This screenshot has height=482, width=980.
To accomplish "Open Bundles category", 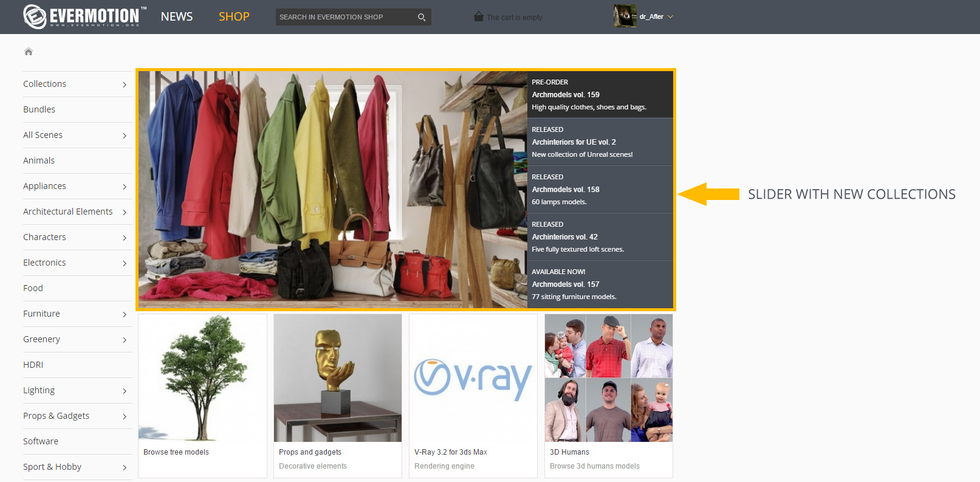I will click(x=39, y=109).
